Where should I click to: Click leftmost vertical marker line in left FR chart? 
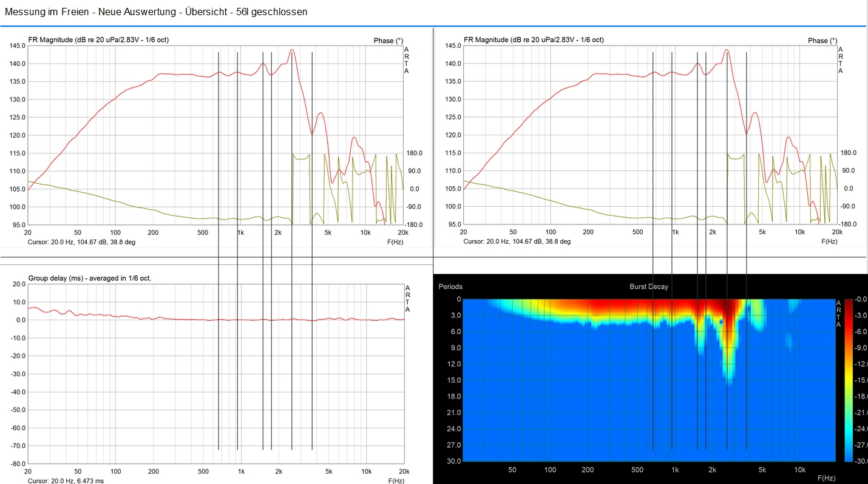coord(219,139)
